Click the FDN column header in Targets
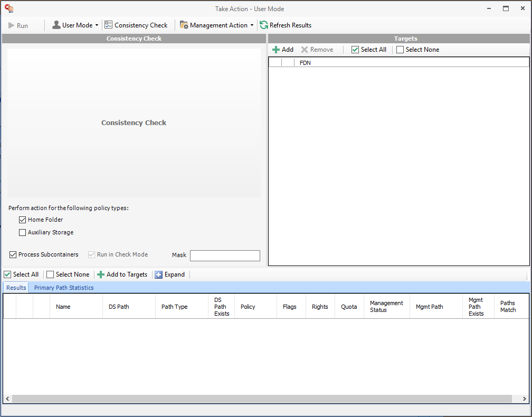Image resolution: width=532 pixels, height=417 pixels. pyautogui.click(x=412, y=63)
